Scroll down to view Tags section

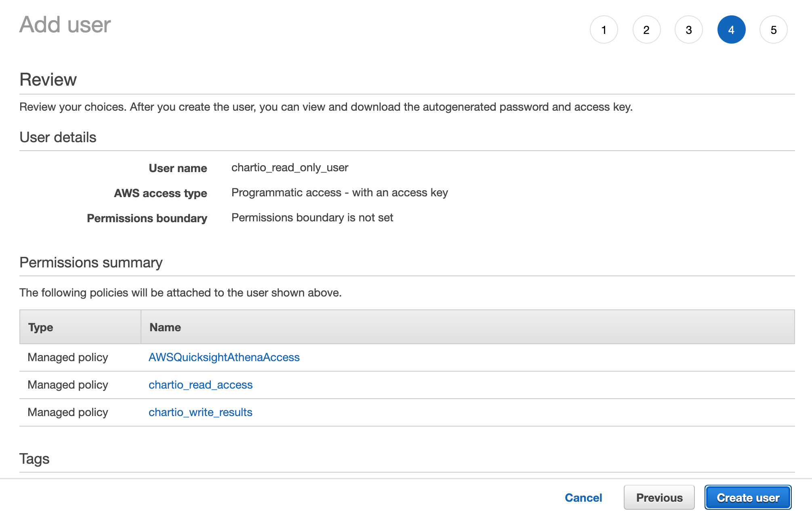point(34,458)
